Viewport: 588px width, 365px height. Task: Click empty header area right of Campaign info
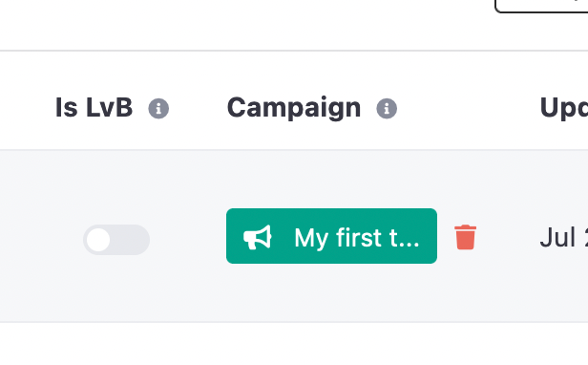(x=467, y=108)
